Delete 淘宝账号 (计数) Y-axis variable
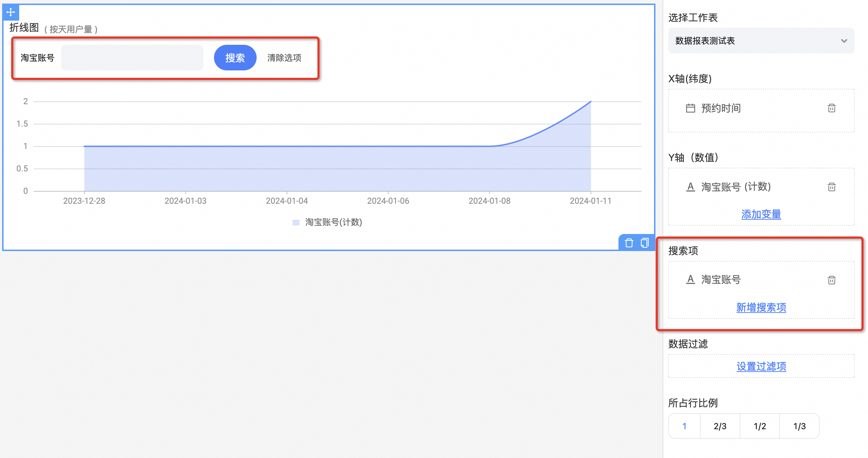868x458 pixels. click(x=831, y=187)
